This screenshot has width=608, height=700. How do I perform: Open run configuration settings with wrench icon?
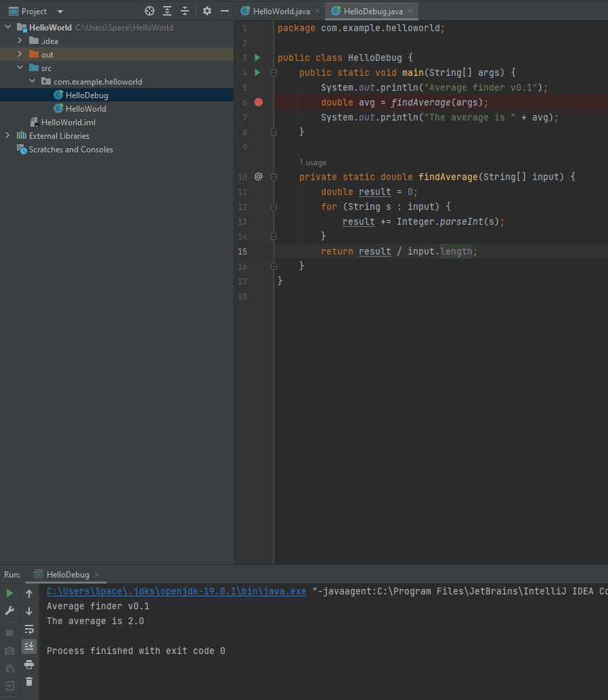click(9, 611)
